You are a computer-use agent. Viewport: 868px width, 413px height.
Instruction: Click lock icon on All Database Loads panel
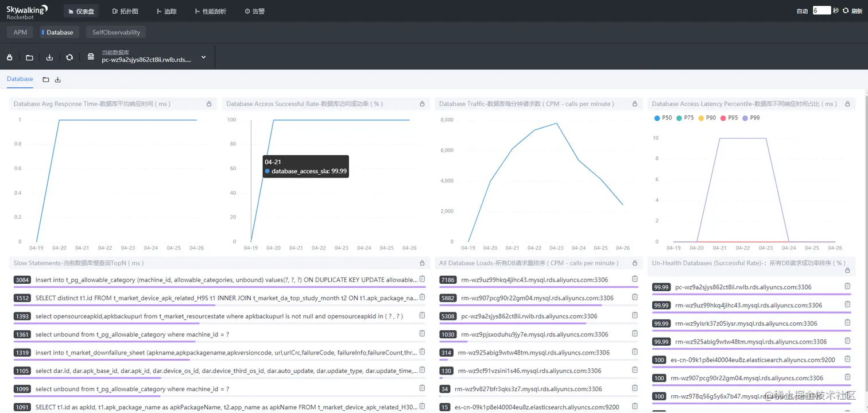coord(634,263)
